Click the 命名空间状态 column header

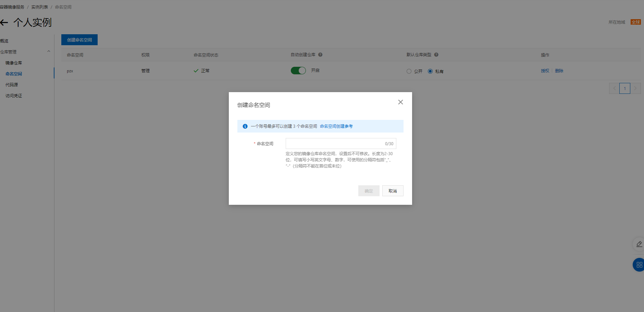(206, 55)
